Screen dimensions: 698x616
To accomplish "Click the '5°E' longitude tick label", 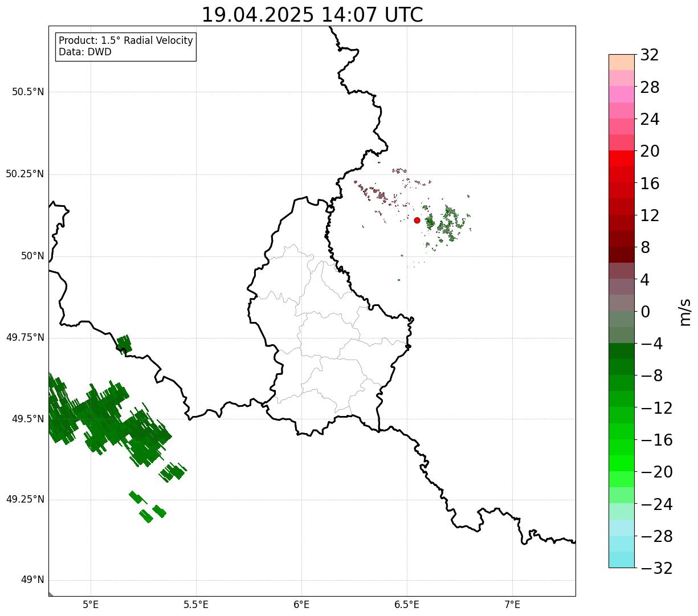I will (x=91, y=605).
